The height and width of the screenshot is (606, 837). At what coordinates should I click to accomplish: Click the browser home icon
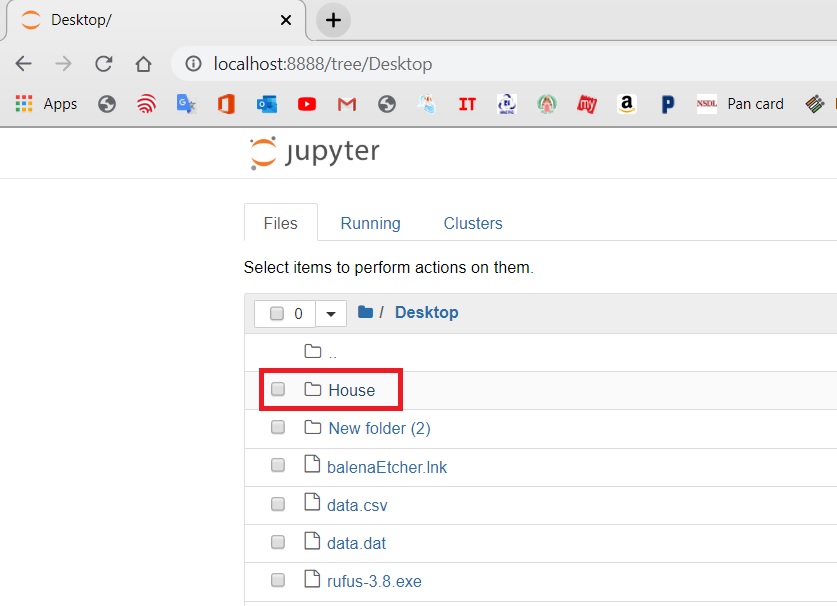[143, 64]
